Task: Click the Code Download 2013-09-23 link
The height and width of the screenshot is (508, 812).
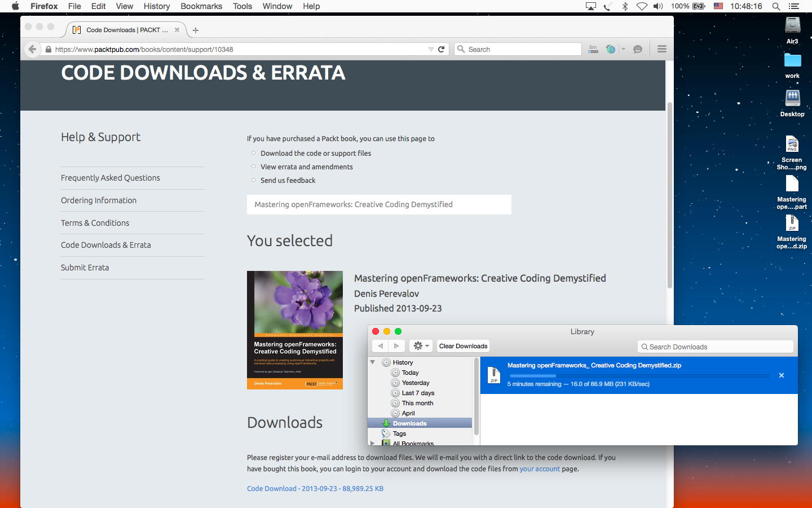Action: (x=315, y=489)
